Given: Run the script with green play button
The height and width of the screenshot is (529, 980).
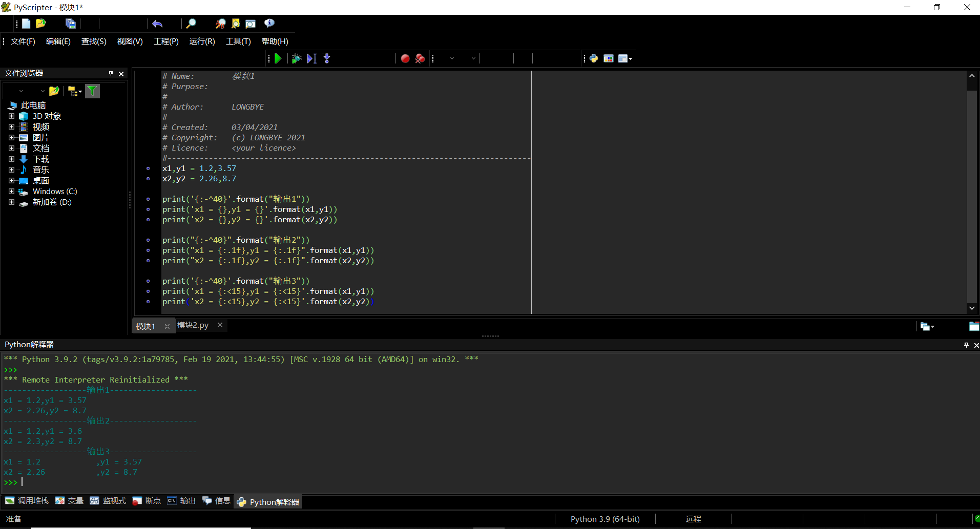Looking at the screenshot, I should click(278, 58).
